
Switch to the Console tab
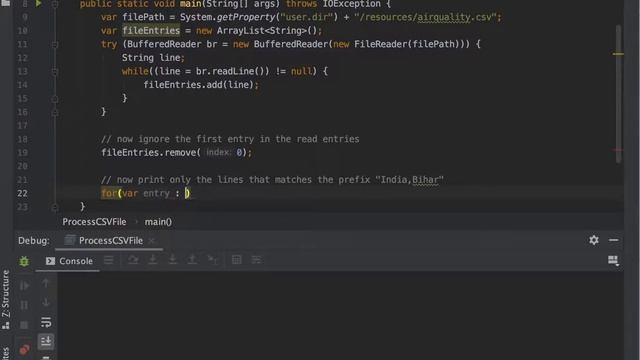tap(69, 261)
